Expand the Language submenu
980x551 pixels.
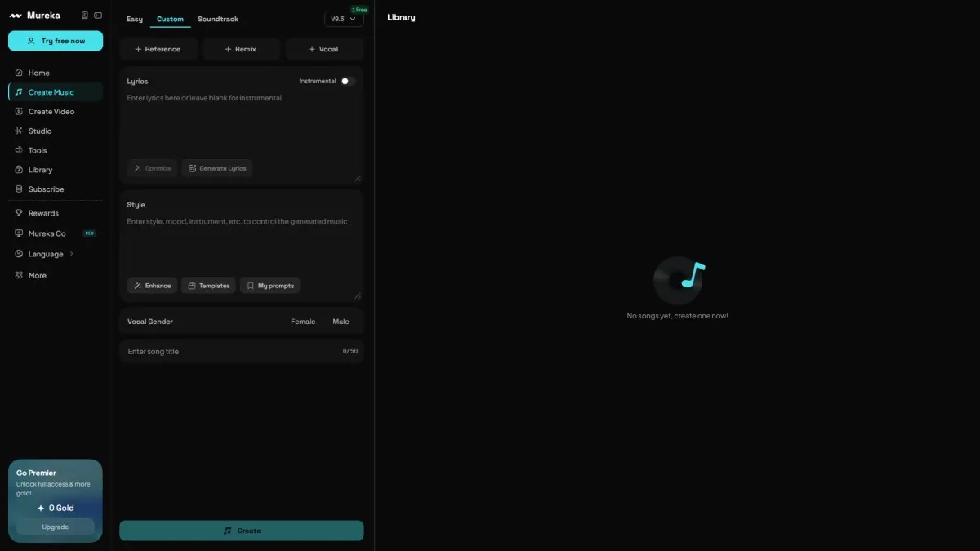point(56,254)
